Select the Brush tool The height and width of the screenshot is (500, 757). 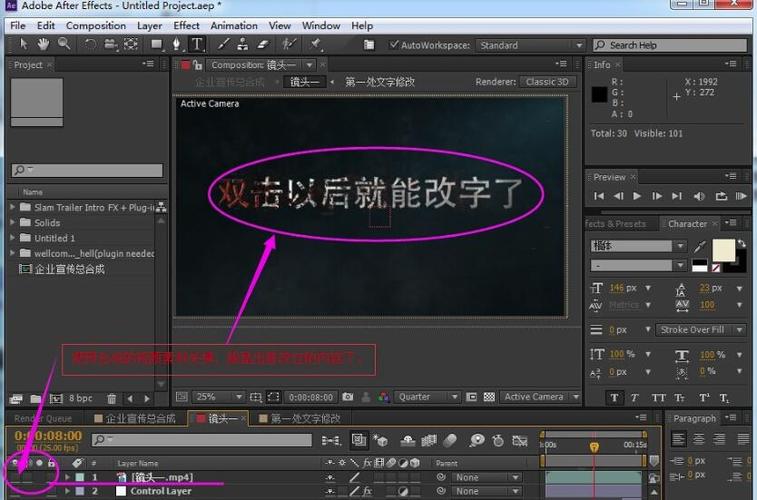click(223, 44)
